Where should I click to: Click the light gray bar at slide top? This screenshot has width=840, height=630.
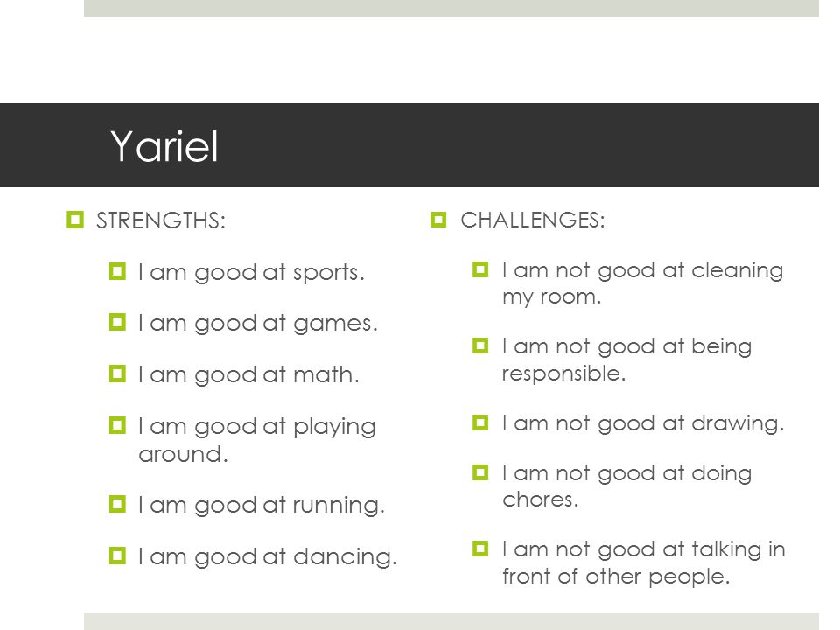pos(451,8)
